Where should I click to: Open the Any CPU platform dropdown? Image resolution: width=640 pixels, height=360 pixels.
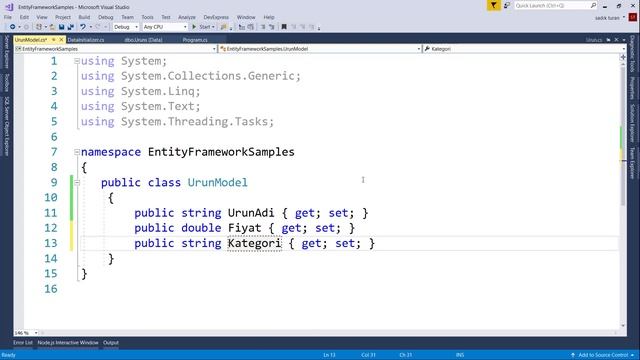(165, 27)
